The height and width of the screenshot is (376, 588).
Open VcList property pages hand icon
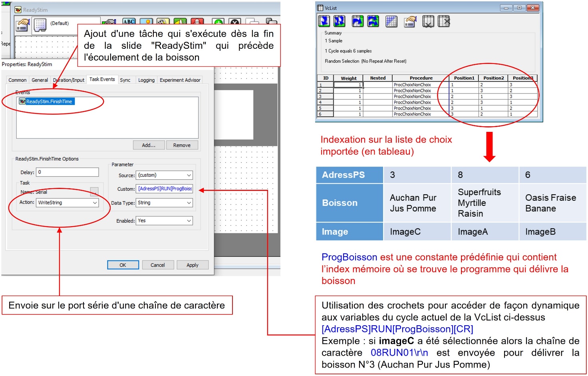click(410, 21)
